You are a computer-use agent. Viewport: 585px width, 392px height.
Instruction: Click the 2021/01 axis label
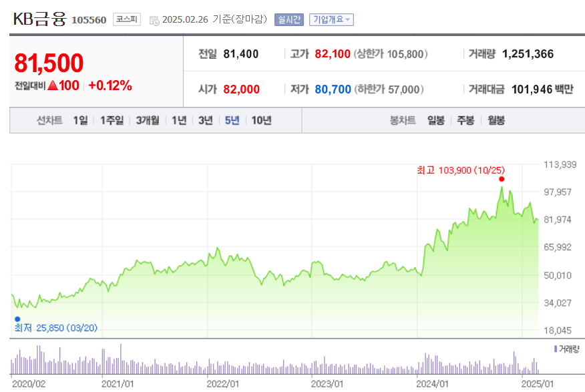[x=118, y=384]
